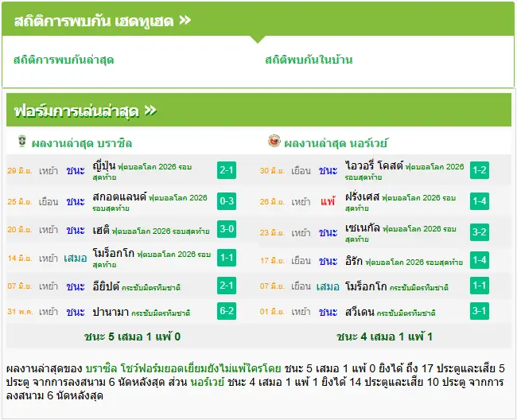Select the สถิติพบกันในบ้าน tab
517x420 pixels.
click(309, 60)
